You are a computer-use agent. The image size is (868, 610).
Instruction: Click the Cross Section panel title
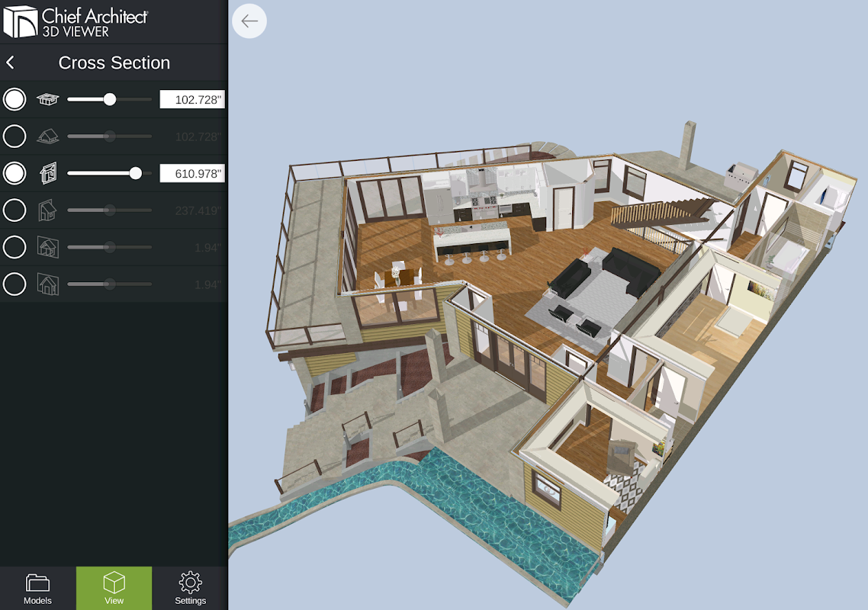pos(114,63)
